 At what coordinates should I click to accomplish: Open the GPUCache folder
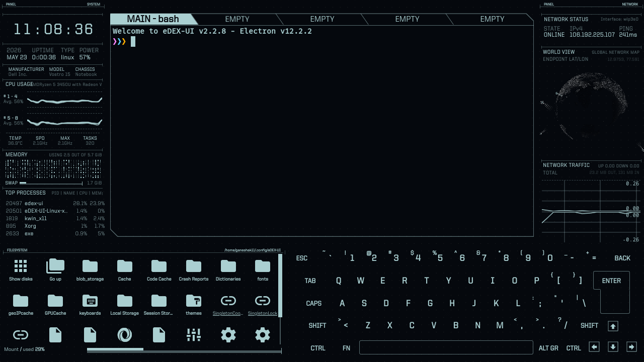pos(55,301)
